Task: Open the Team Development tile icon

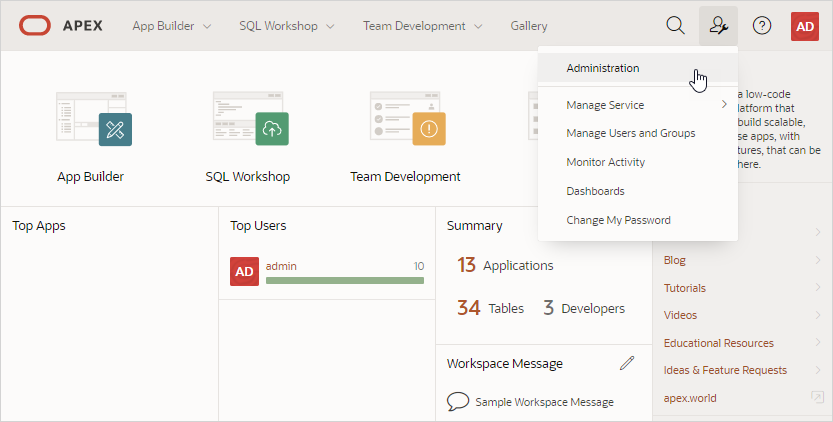Action: coord(405,119)
